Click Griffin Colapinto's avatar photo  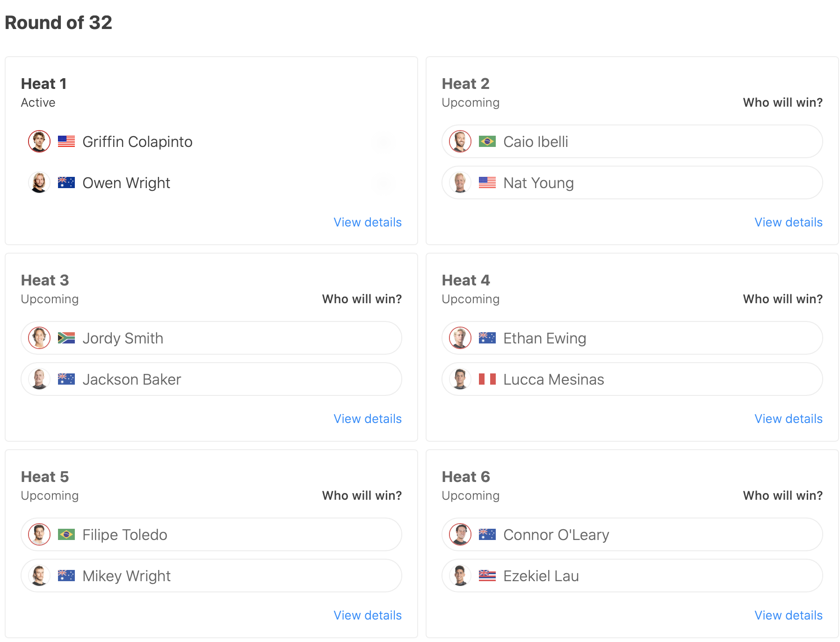click(39, 141)
